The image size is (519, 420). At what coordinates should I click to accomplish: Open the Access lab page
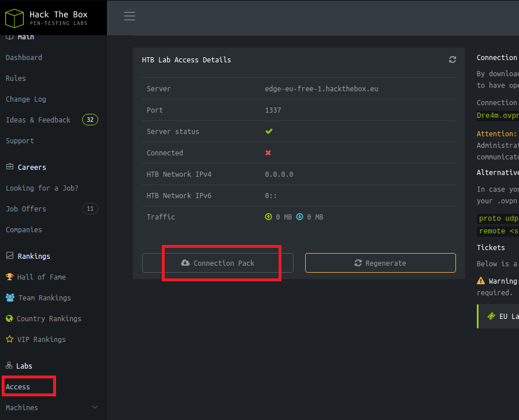pos(18,387)
